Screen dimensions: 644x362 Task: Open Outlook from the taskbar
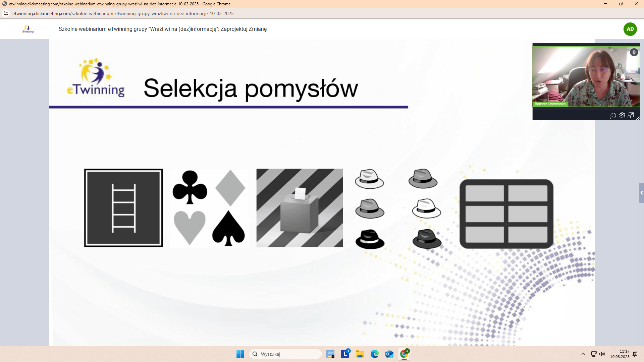pos(389,354)
